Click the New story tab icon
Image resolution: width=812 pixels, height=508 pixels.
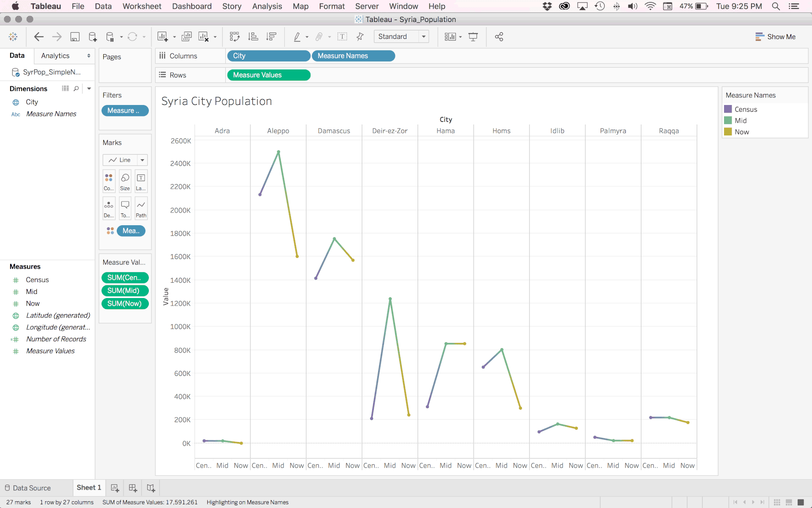coord(151,488)
